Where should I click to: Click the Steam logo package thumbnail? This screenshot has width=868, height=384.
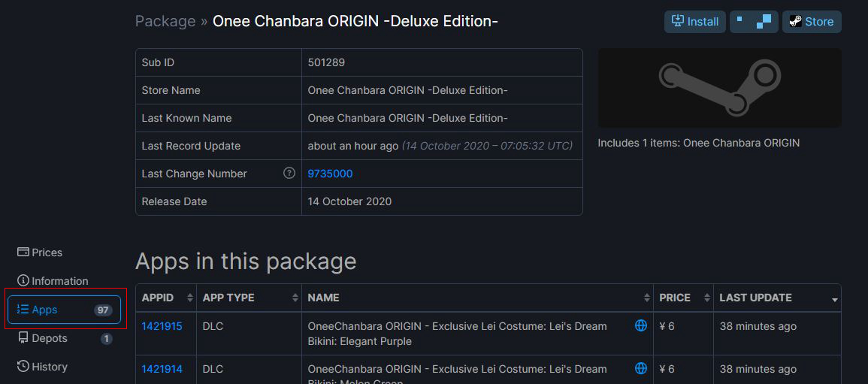(x=719, y=88)
